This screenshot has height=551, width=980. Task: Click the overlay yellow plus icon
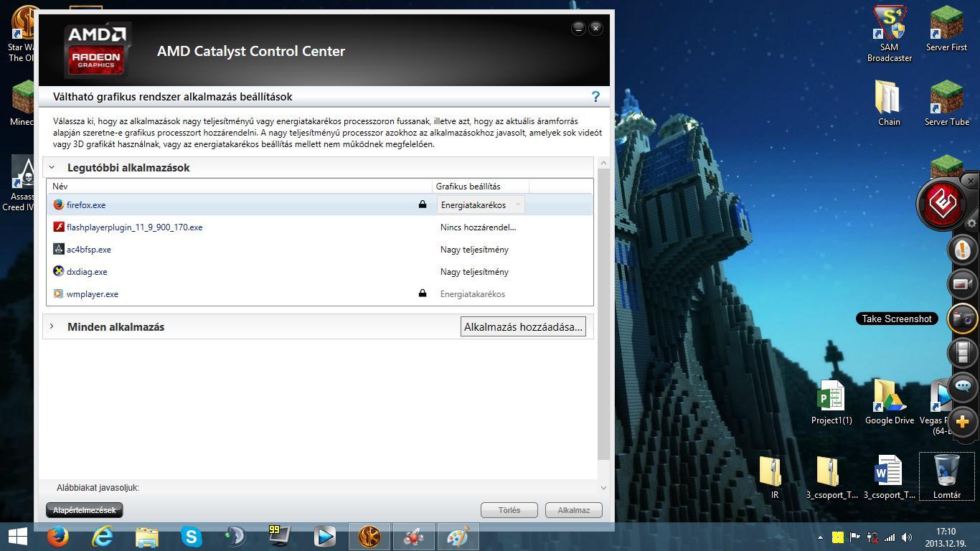coord(963,422)
